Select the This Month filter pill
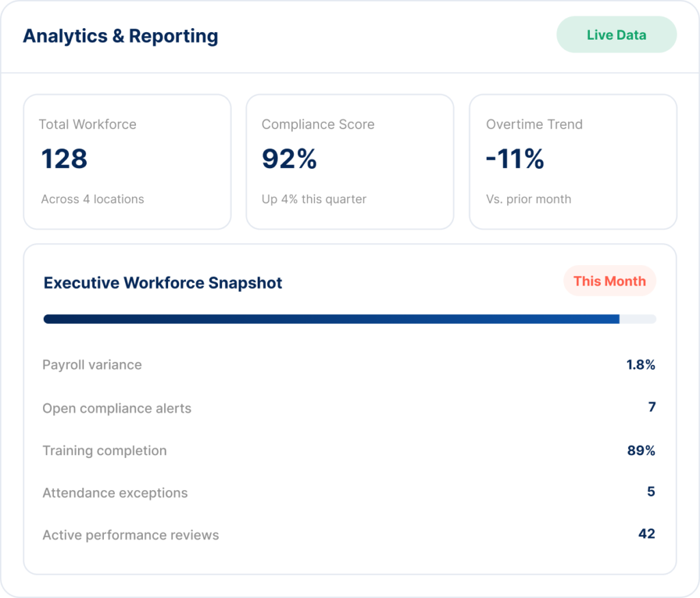 610,281
